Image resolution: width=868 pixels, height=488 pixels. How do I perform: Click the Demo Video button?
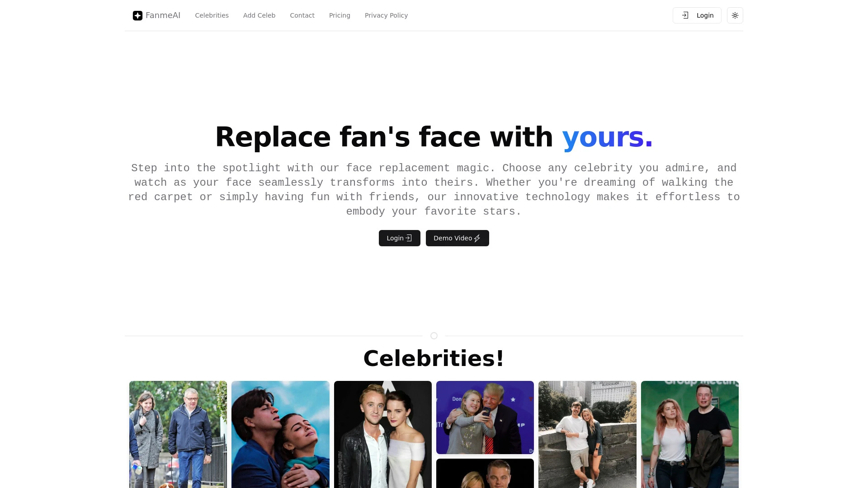coord(457,238)
